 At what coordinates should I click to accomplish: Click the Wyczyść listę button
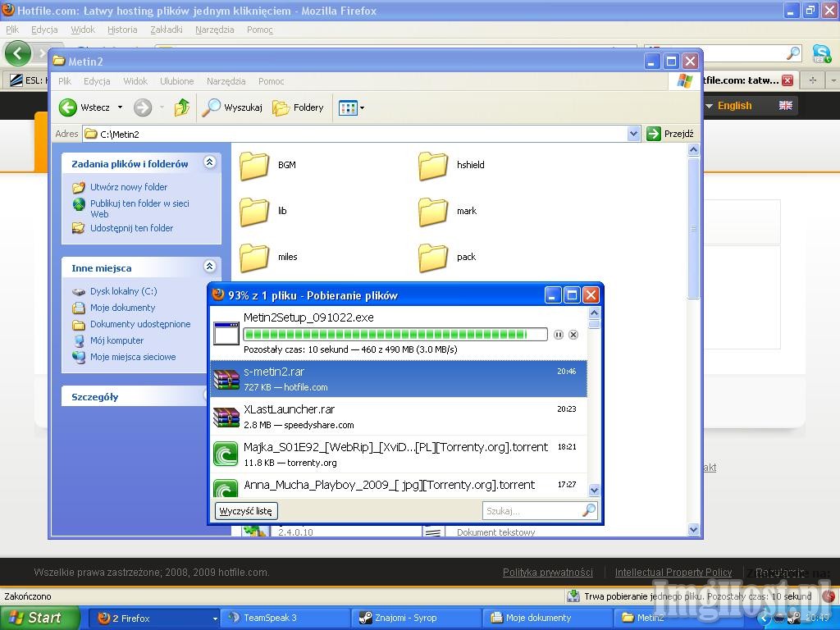(246, 511)
